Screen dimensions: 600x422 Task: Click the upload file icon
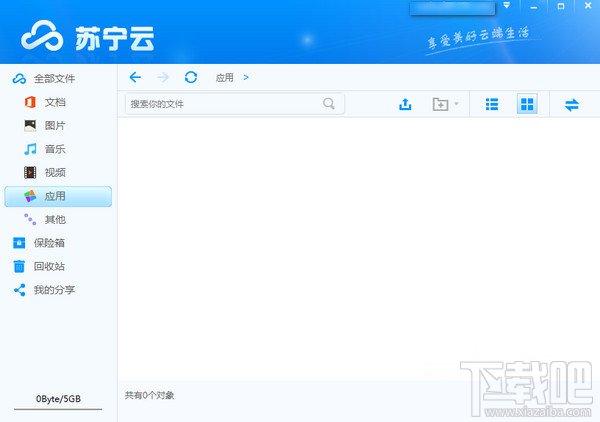[405, 104]
